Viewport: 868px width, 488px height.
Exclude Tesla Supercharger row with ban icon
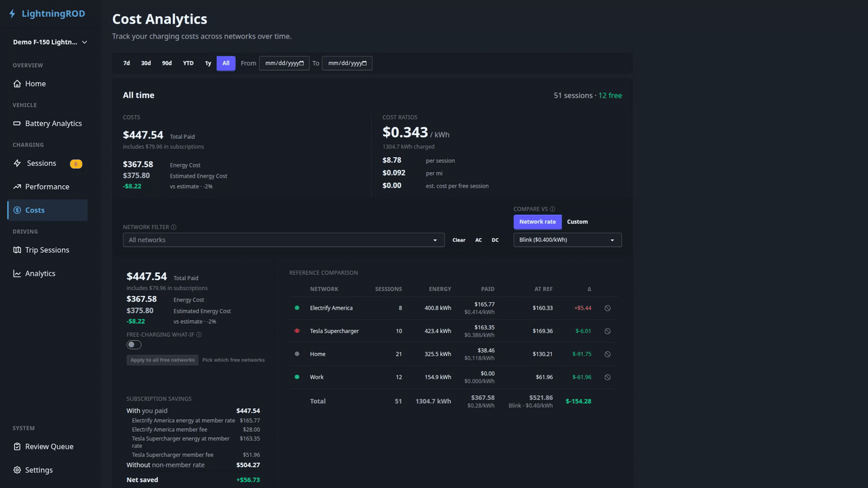click(608, 331)
